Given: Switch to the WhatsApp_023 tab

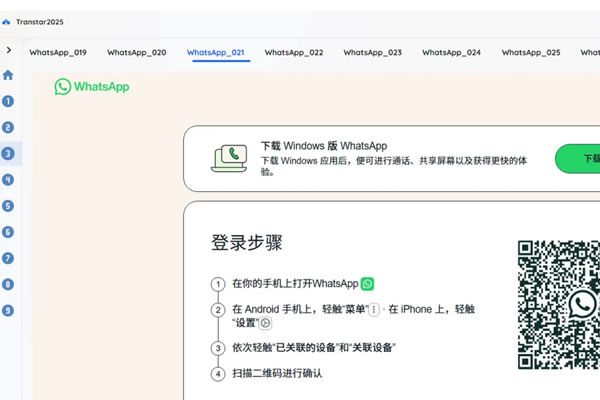Looking at the screenshot, I should tap(373, 52).
